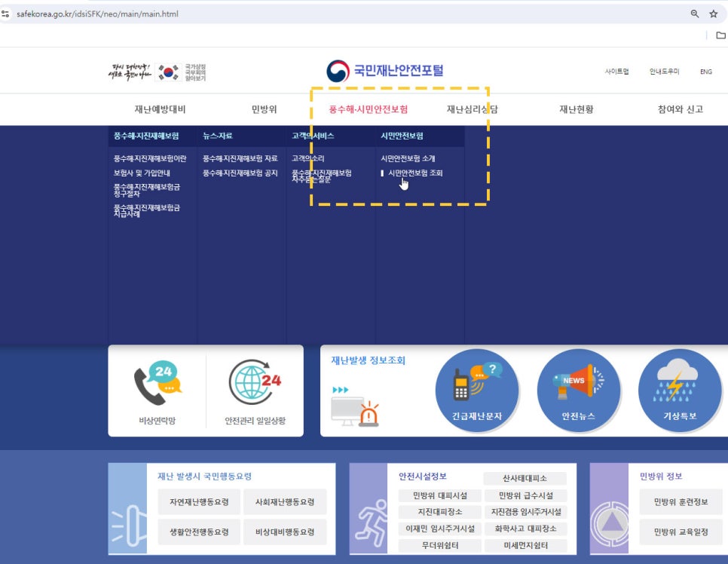Bookmark this page with the star icon
The image size is (728, 564).
(x=713, y=14)
